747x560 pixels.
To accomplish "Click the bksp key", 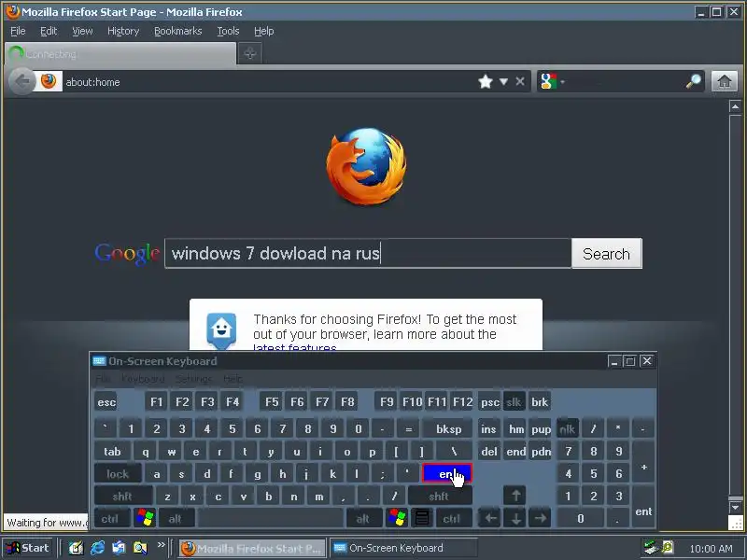I will (448, 429).
